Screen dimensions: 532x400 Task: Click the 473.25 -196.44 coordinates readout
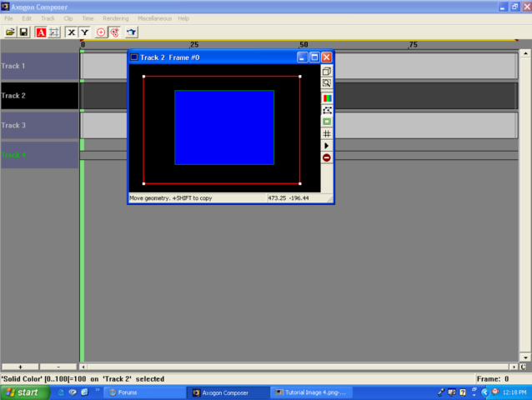(289, 198)
